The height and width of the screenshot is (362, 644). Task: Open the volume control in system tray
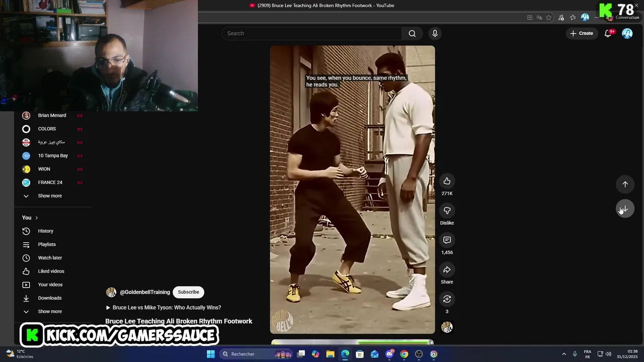[608, 354]
